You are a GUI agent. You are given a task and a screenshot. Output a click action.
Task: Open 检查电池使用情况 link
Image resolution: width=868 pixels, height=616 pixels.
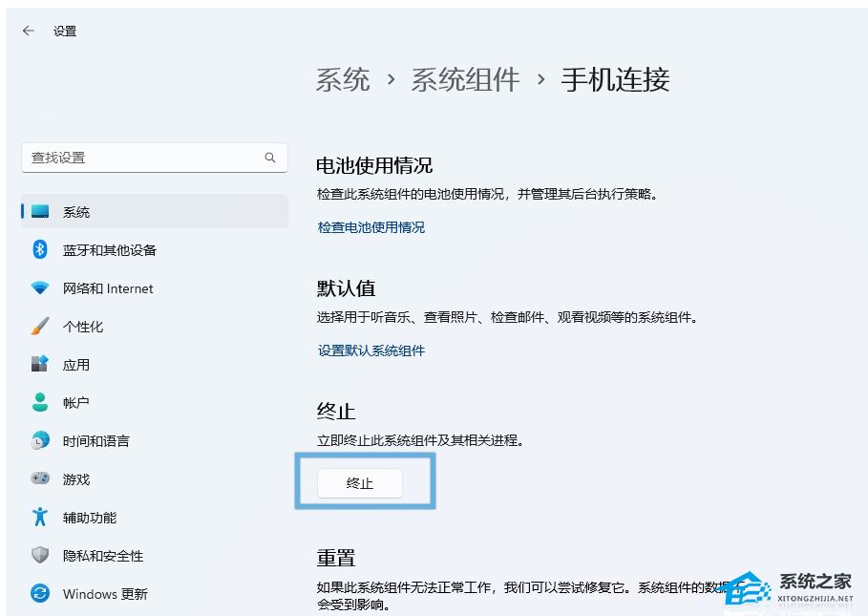[x=371, y=227]
